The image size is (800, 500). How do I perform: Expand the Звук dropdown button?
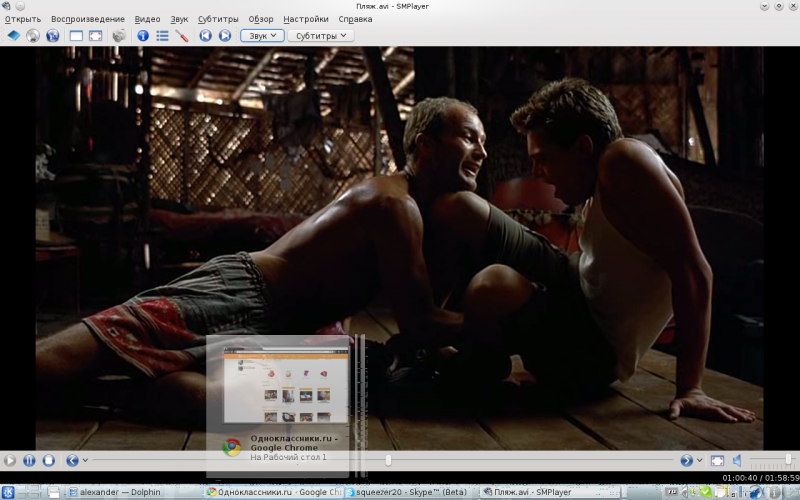262,35
